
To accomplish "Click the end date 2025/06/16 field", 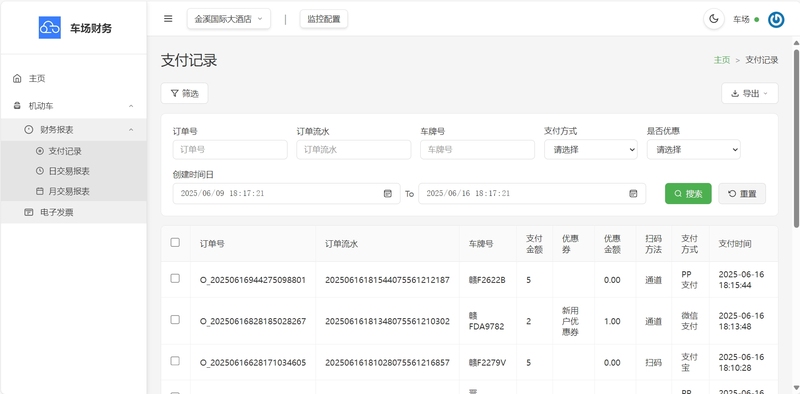I will (532, 193).
